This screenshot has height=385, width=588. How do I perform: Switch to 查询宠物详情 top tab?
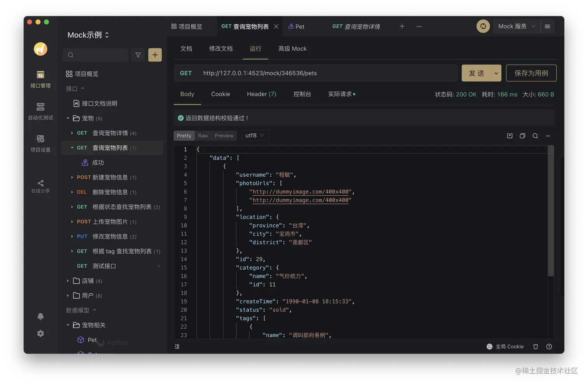coord(356,26)
